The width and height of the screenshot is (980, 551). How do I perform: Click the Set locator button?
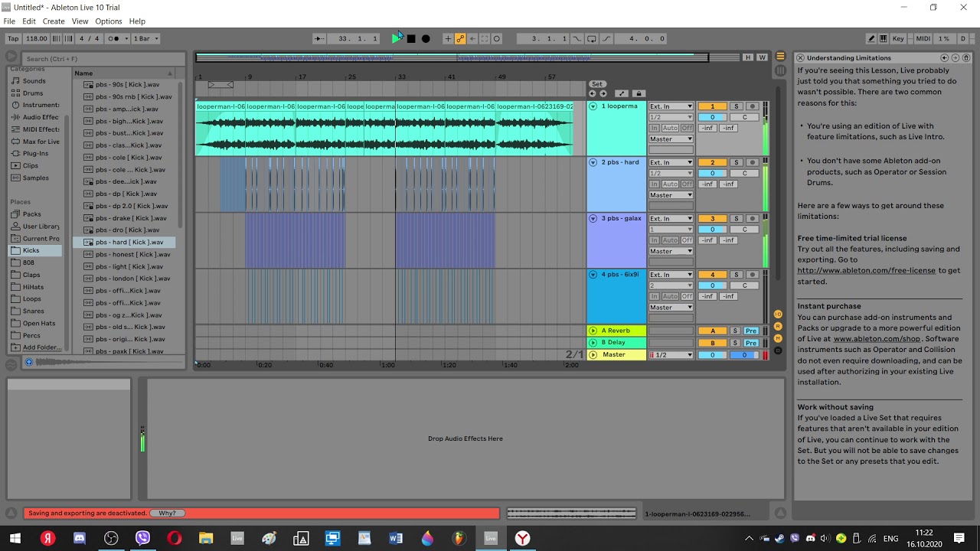coord(597,84)
